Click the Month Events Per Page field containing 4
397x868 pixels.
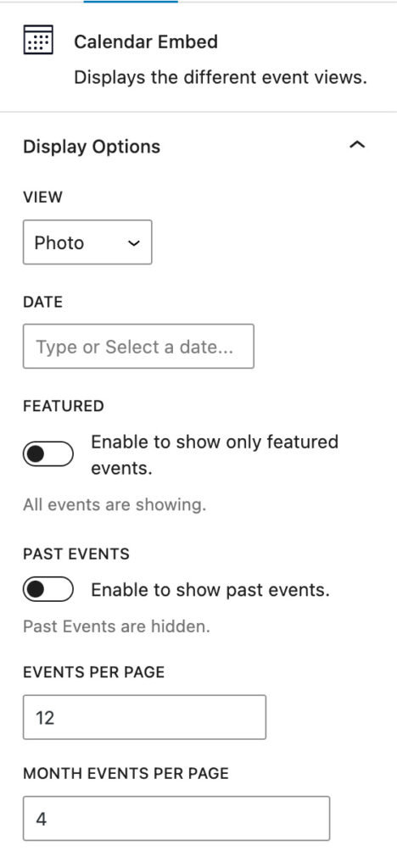coord(176,819)
